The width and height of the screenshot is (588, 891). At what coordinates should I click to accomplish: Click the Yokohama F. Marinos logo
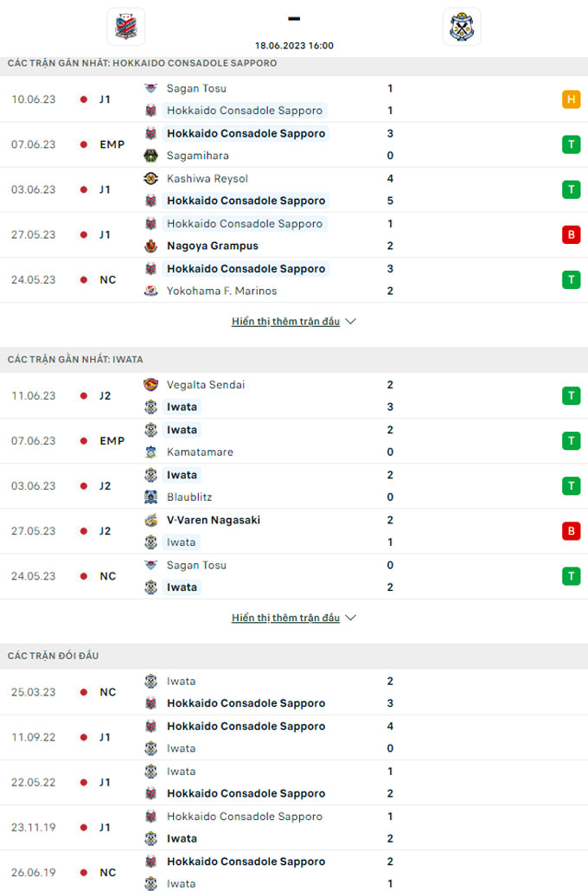click(x=151, y=291)
